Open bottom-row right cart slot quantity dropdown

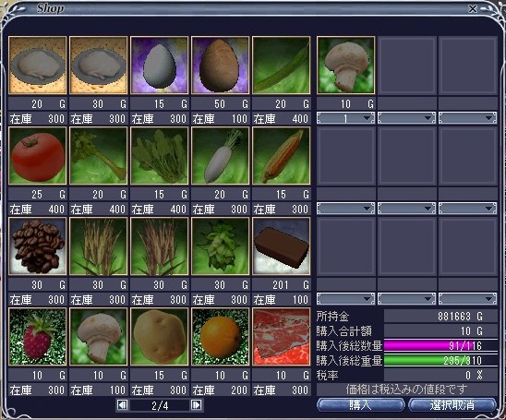[467, 299]
